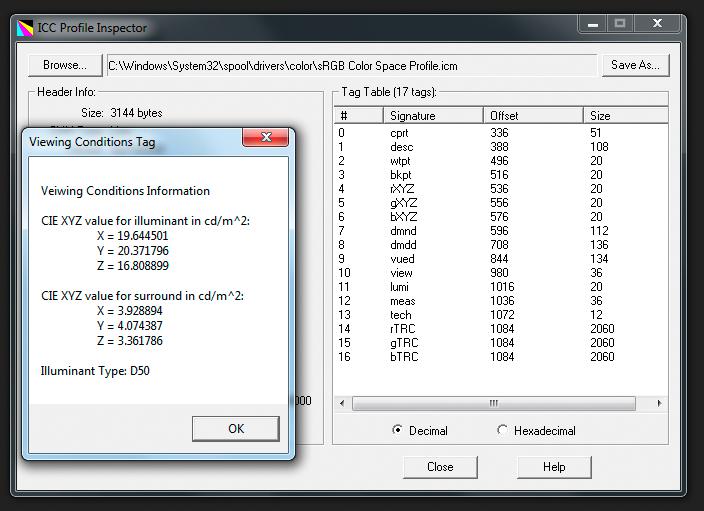704x511 pixels.
Task: Click OK in Viewing Conditions Tag dialog
Action: (x=236, y=429)
